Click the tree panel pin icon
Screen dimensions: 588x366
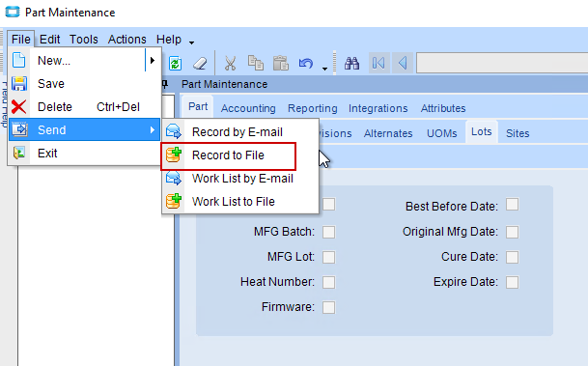pos(165,84)
